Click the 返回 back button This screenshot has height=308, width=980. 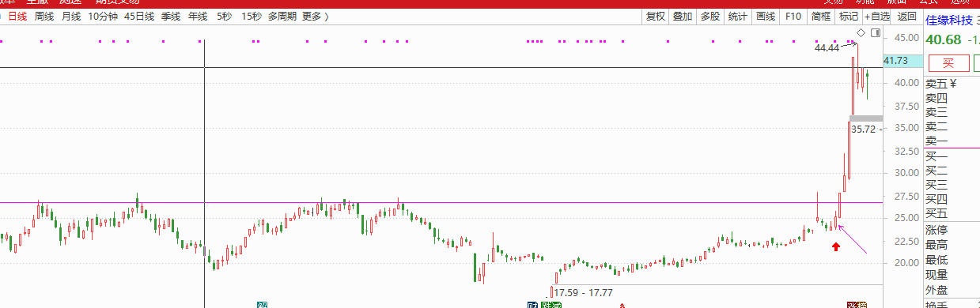click(x=906, y=16)
